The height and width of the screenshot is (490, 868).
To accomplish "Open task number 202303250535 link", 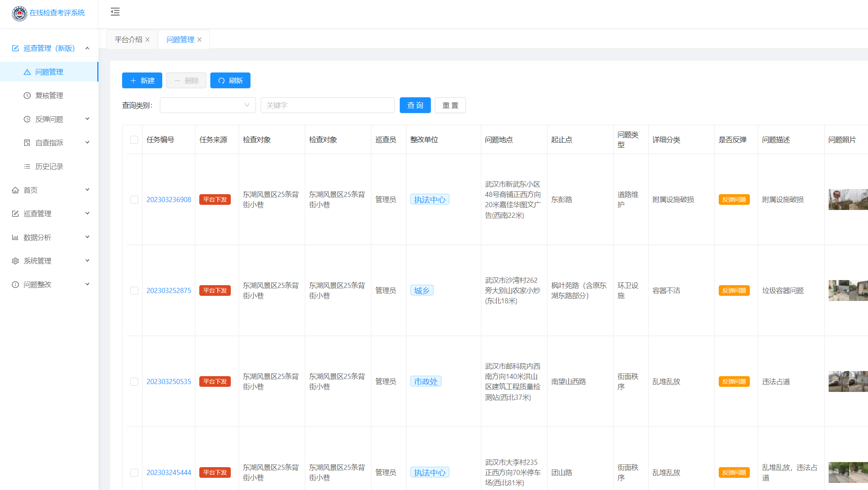I will coord(169,382).
